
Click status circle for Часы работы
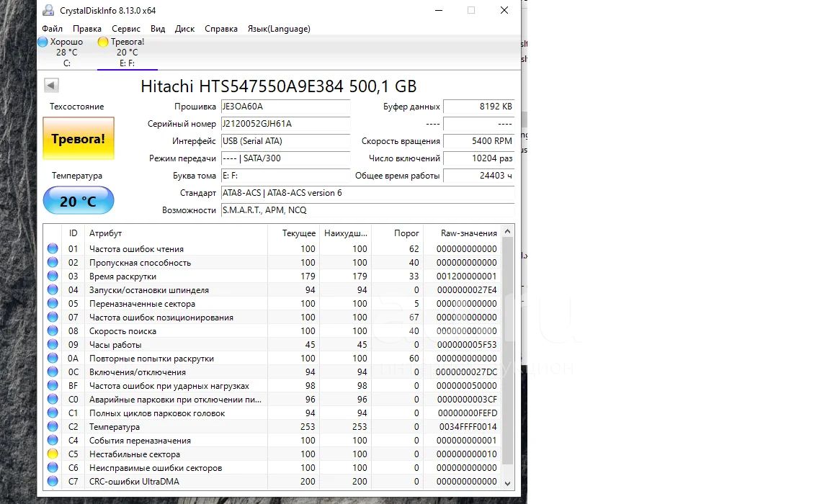pos(53,345)
